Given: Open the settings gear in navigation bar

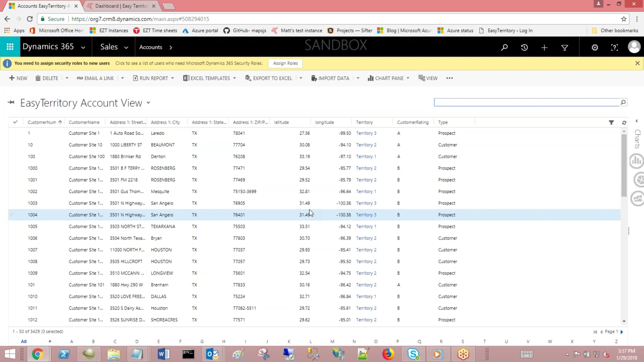Looking at the screenshot, I should (x=595, y=47).
